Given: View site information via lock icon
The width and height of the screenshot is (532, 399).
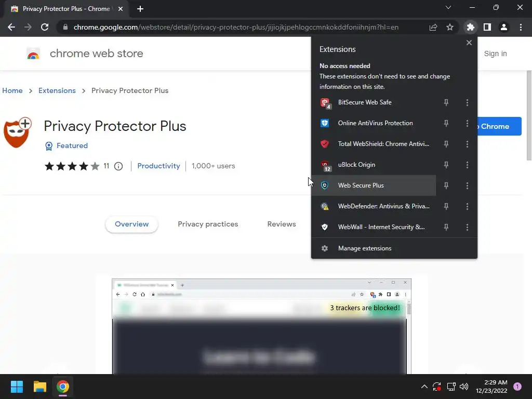Looking at the screenshot, I should coord(65,27).
